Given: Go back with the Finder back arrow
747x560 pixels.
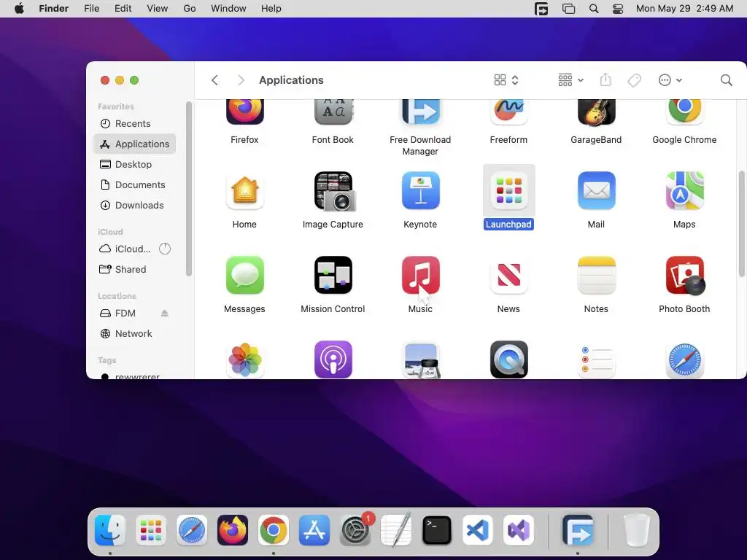Looking at the screenshot, I should click(215, 80).
